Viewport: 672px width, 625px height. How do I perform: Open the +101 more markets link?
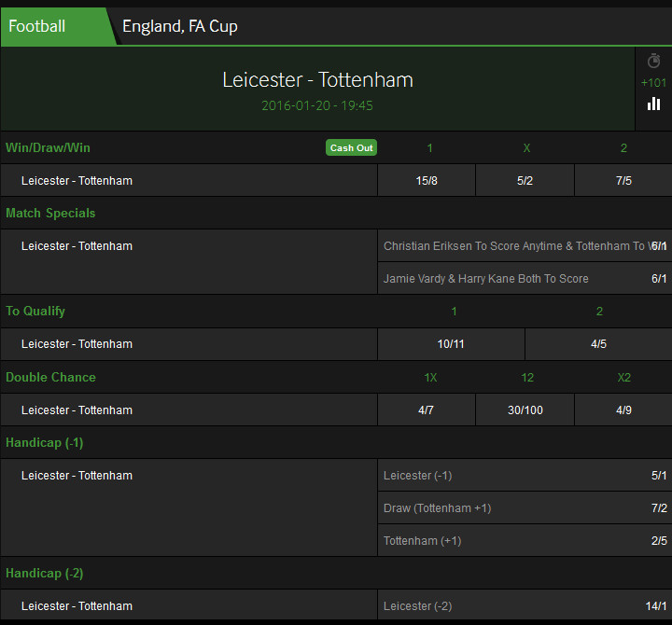tap(653, 83)
